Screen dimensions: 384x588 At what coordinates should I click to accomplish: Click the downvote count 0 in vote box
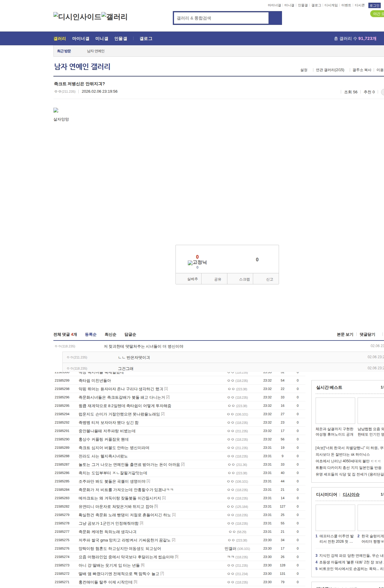click(x=257, y=259)
